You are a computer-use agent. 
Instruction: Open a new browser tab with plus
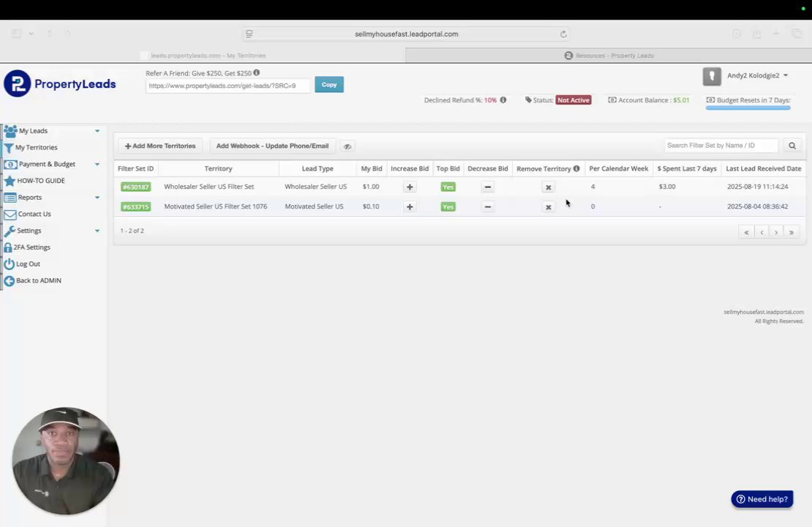(x=776, y=33)
